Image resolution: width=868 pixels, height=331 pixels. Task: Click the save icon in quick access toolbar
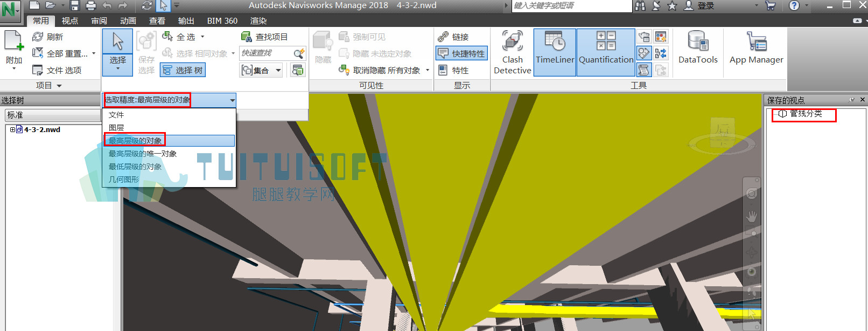pos(75,5)
